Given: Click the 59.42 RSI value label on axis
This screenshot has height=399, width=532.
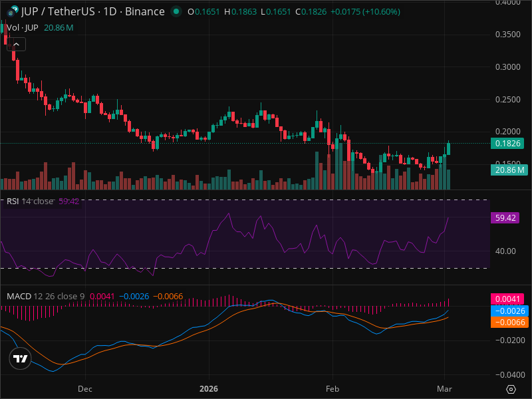Looking at the screenshot, I should tap(505, 218).
